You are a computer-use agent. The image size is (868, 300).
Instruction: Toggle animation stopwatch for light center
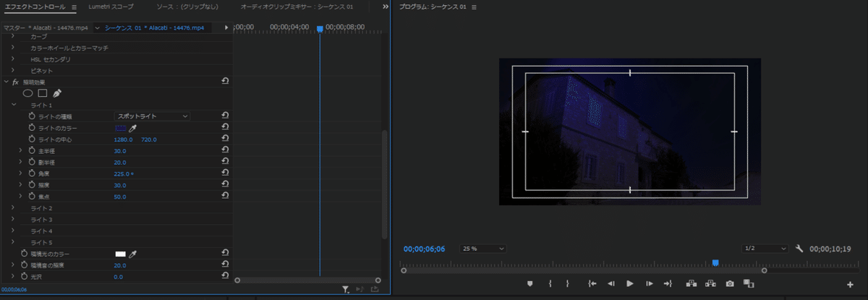pyautogui.click(x=31, y=139)
